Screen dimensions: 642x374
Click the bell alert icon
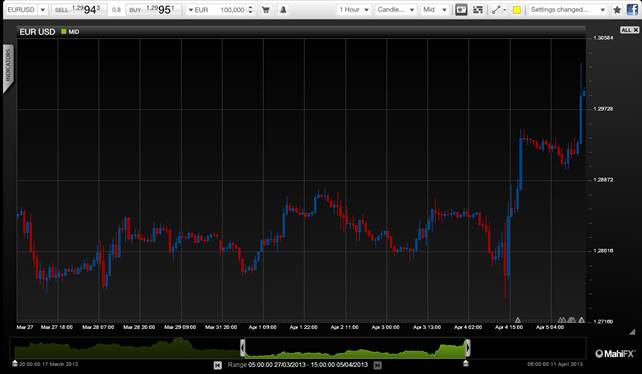click(x=283, y=9)
